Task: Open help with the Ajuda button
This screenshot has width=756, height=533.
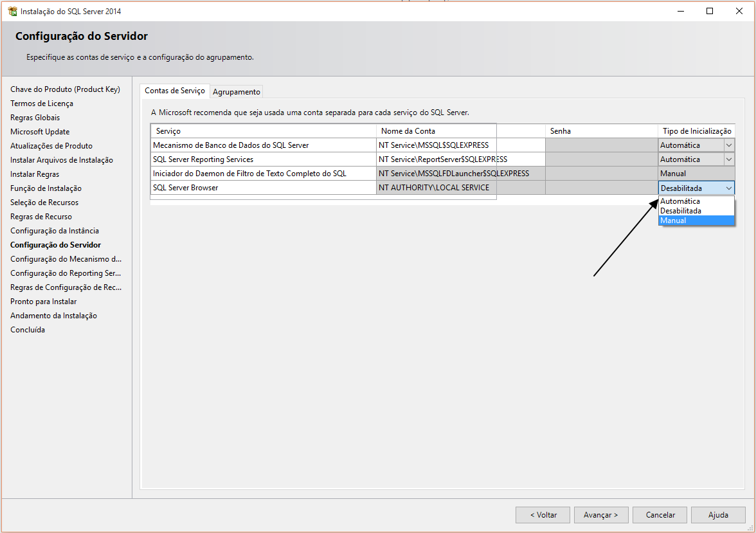Action: (719, 514)
